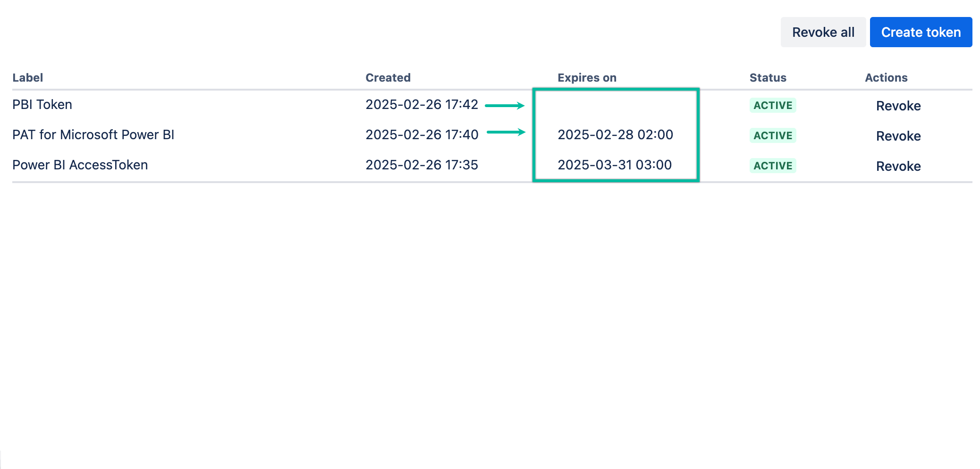Click the ACTIVE badge for PBI Token
Viewport: 980px width, 469px height.
coord(772,105)
